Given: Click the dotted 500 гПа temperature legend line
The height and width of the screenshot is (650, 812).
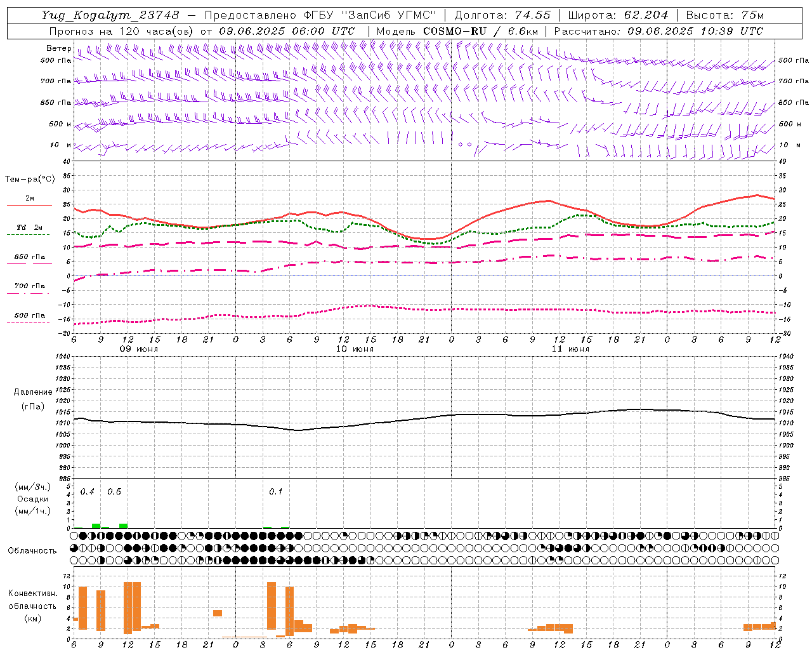Looking at the screenshot, I should click(x=28, y=323).
